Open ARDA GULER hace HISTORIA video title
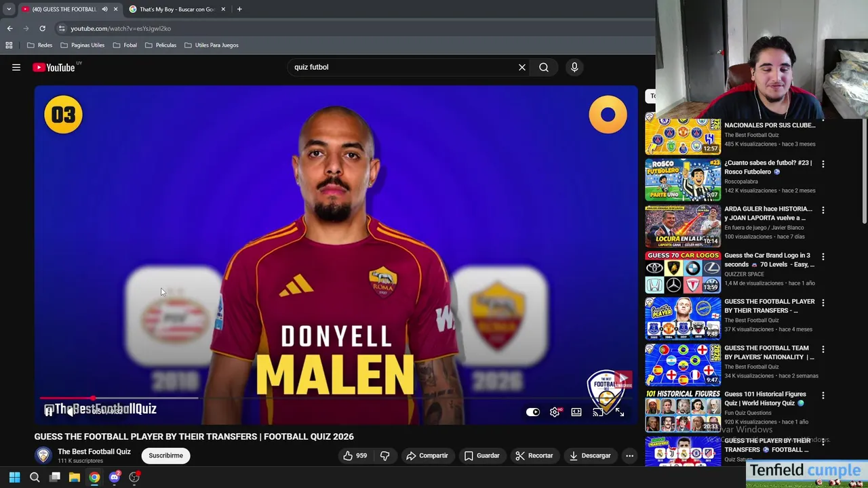This screenshot has height=488, width=868. pyautogui.click(x=768, y=213)
